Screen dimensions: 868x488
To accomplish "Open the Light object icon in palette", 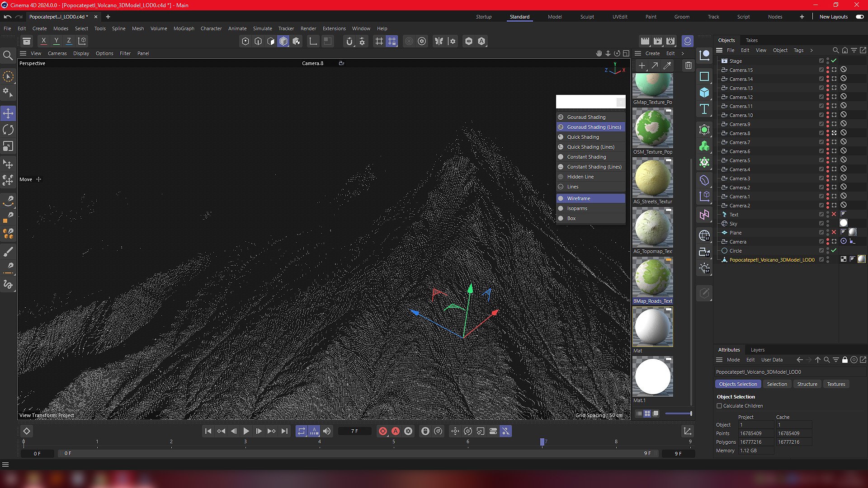I will tap(704, 268).
